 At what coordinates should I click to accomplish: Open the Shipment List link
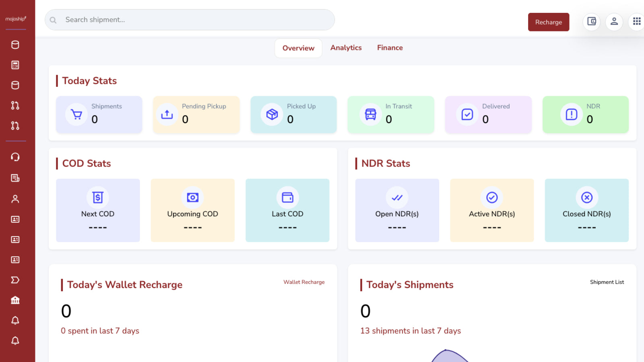[607, 282]
